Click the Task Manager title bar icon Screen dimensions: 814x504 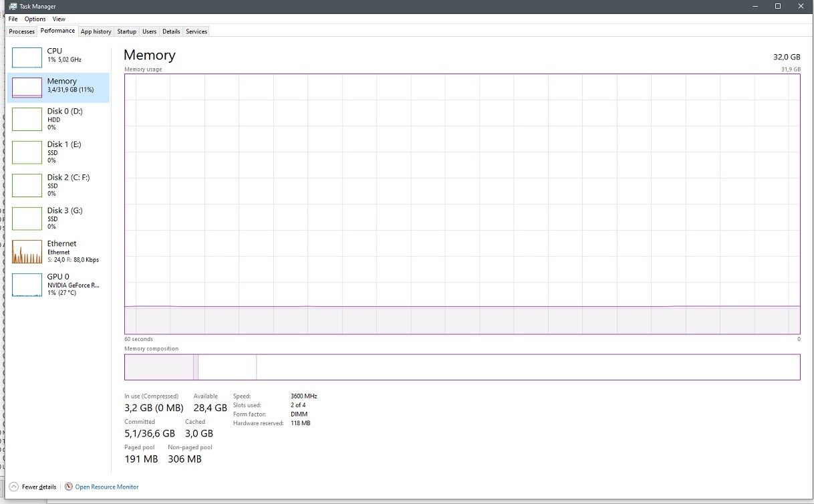[13, 6]
